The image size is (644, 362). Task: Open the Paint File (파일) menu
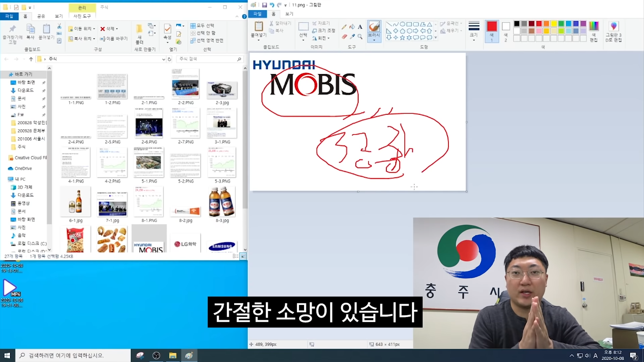pos(257,14)
